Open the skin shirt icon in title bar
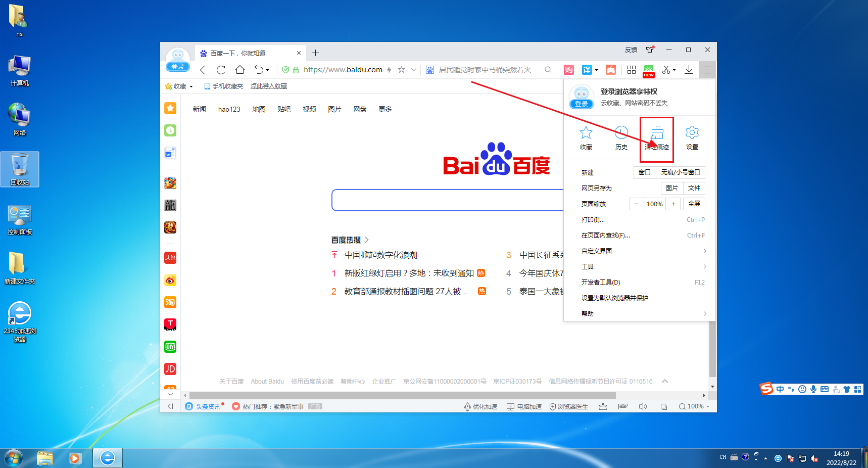 (650, 50)
